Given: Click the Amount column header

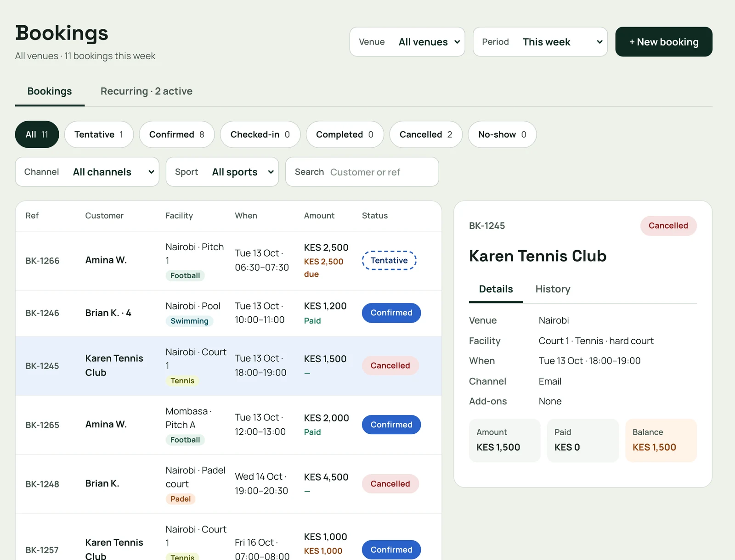Looking at the screenshot, I should click(x=319, y=216).
